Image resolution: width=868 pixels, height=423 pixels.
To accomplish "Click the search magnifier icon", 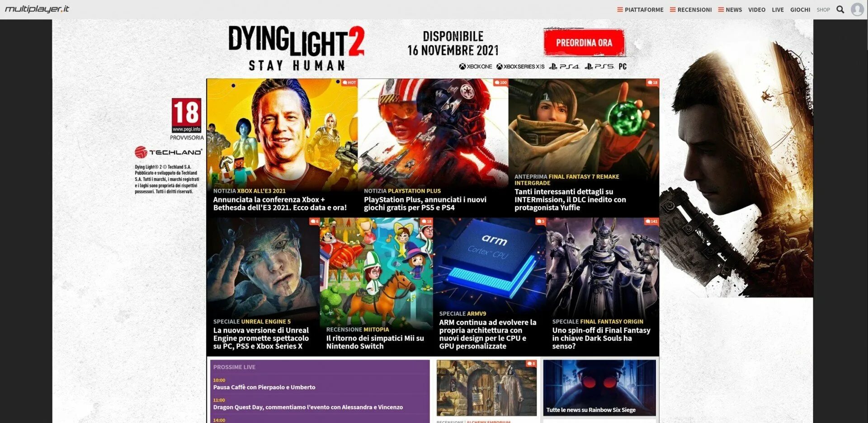I will [840, 9].
